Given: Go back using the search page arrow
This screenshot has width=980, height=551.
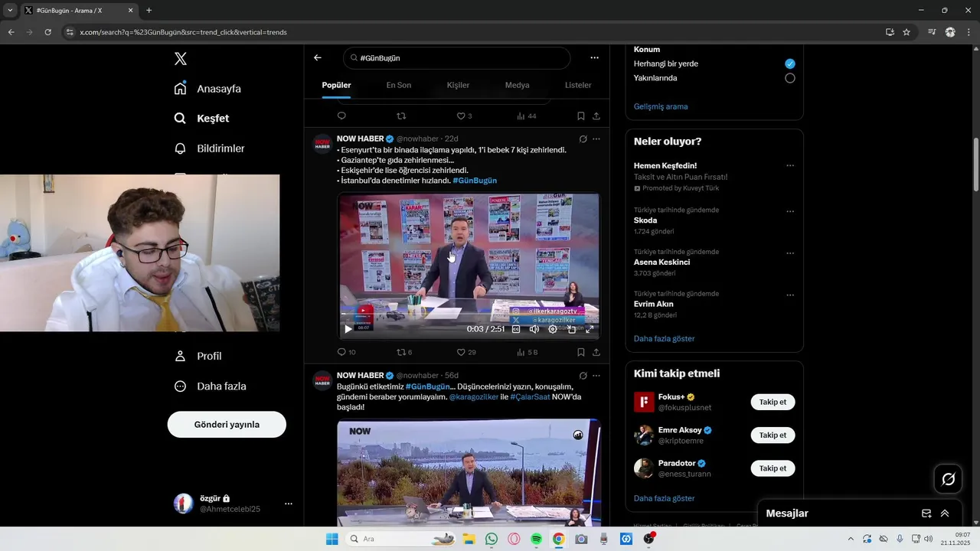Looking at the screenshot, I should tap(318, 57).
